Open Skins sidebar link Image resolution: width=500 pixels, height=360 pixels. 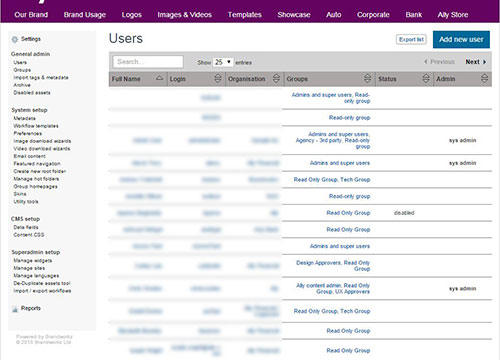tap(20, 194)
